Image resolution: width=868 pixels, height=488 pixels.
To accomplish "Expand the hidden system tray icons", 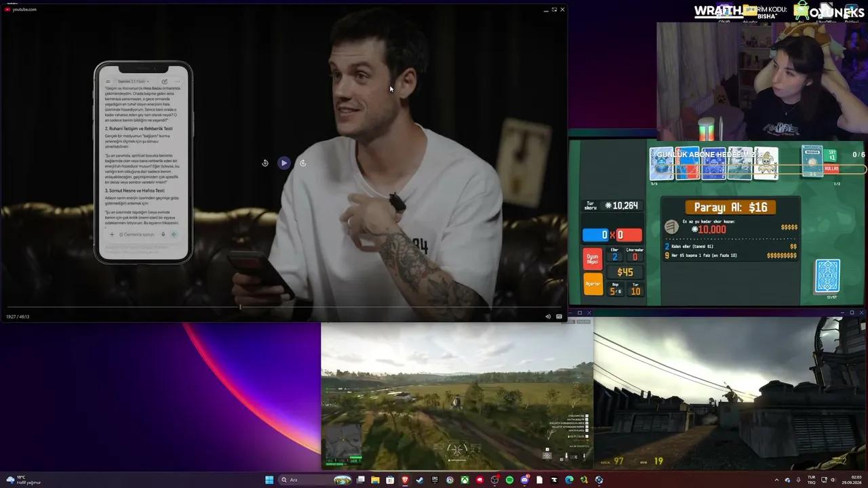I will point(776,480).
